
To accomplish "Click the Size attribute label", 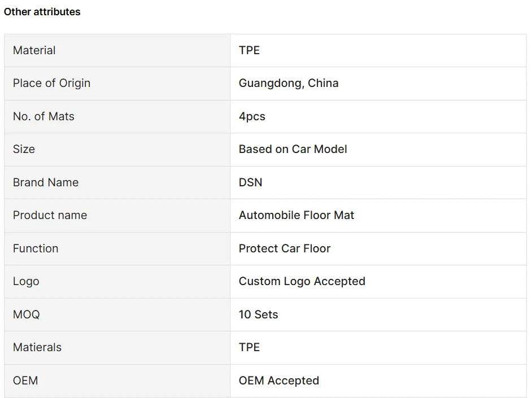I will click(24, 149).
